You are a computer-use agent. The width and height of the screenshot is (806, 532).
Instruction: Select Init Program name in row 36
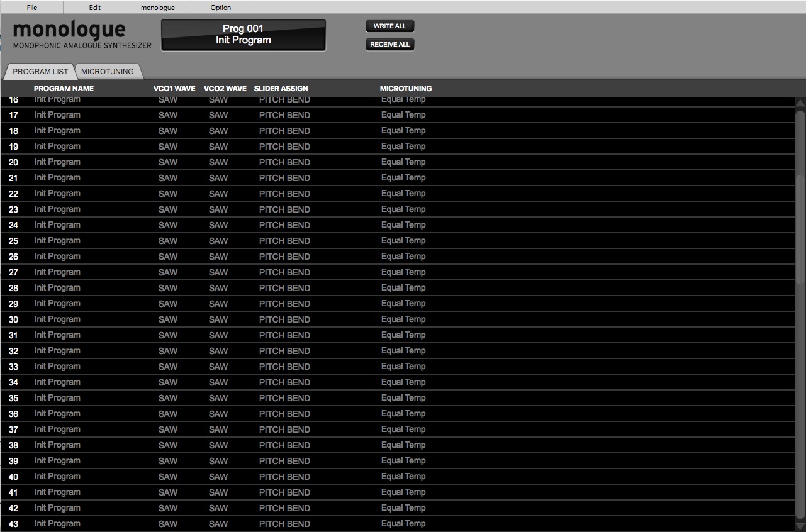pos(57,414)
